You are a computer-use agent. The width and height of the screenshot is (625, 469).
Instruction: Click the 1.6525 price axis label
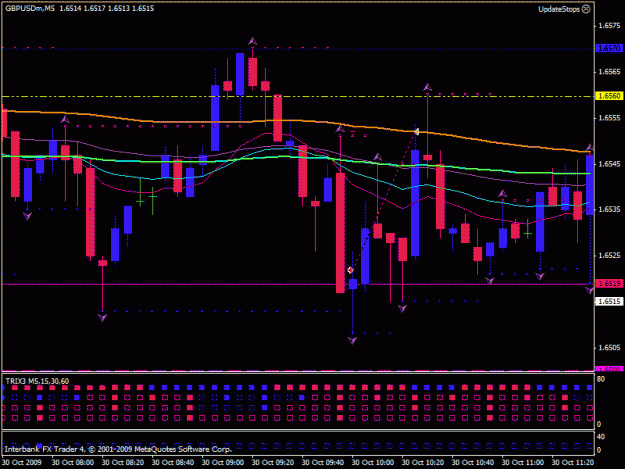click(x=609, y=255)
